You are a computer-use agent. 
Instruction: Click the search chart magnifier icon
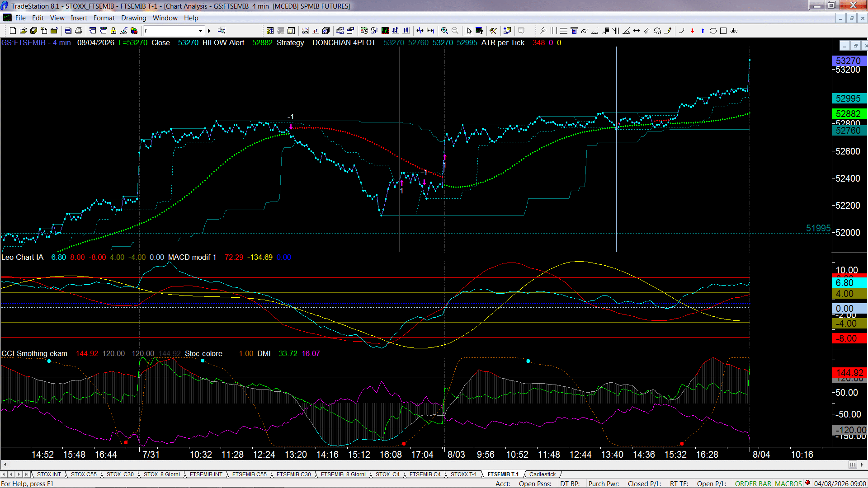222,31
